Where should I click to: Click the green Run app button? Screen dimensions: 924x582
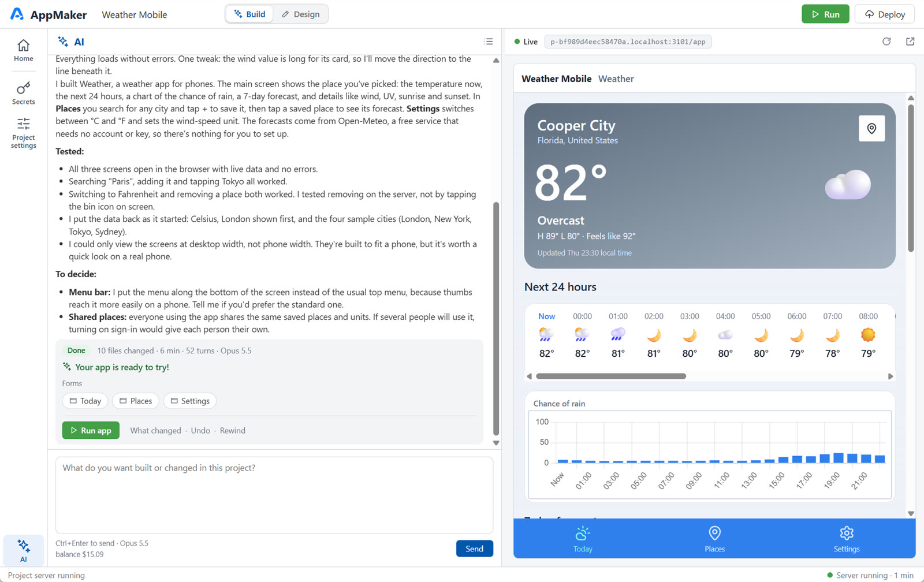click(91, 431)
